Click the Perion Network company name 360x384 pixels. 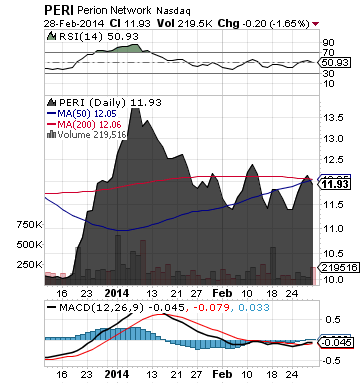[x=114, y=10]
